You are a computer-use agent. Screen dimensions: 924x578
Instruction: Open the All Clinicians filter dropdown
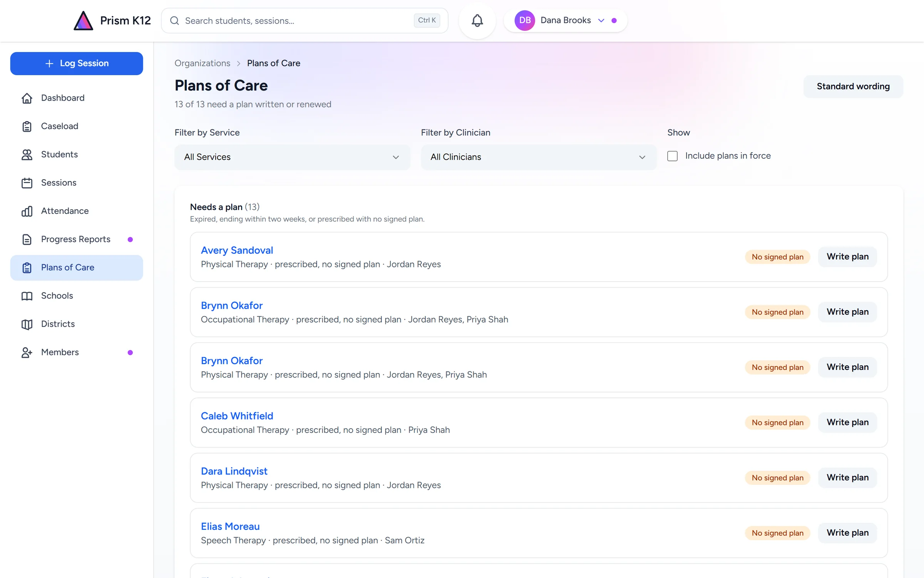pyautogui.click(x=539, y=157)
